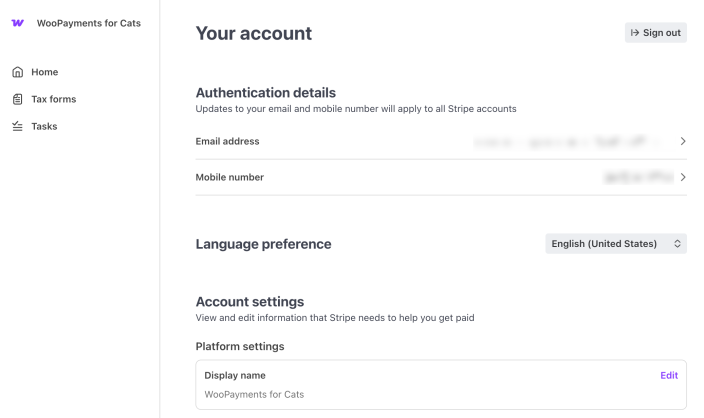Open Tax forms from the sidebar
The image size is (704, 418).
(53, 99)
